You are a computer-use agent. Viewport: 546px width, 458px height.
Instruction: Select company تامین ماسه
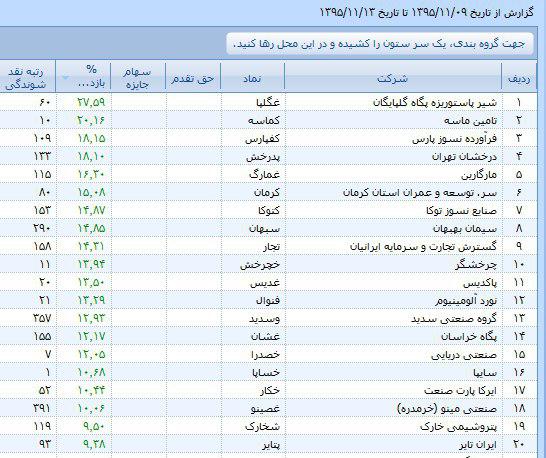[x=471, y=120]
